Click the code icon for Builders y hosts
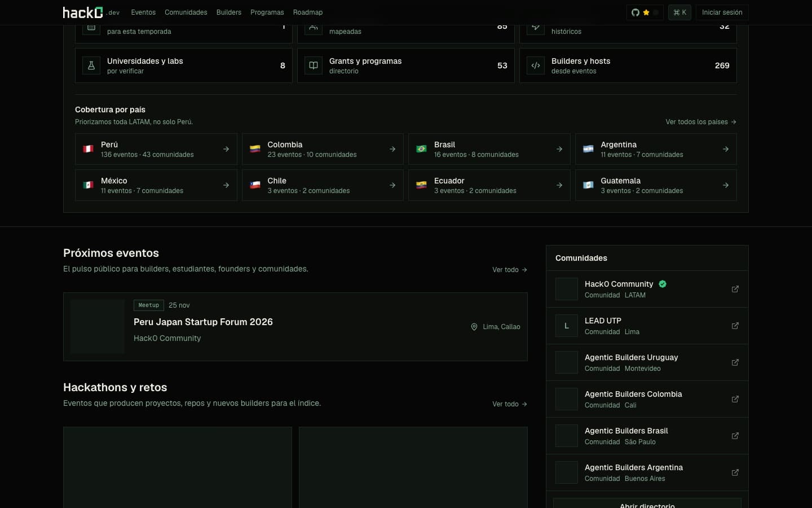Viewport: 812px width, 508px height. 536,65
